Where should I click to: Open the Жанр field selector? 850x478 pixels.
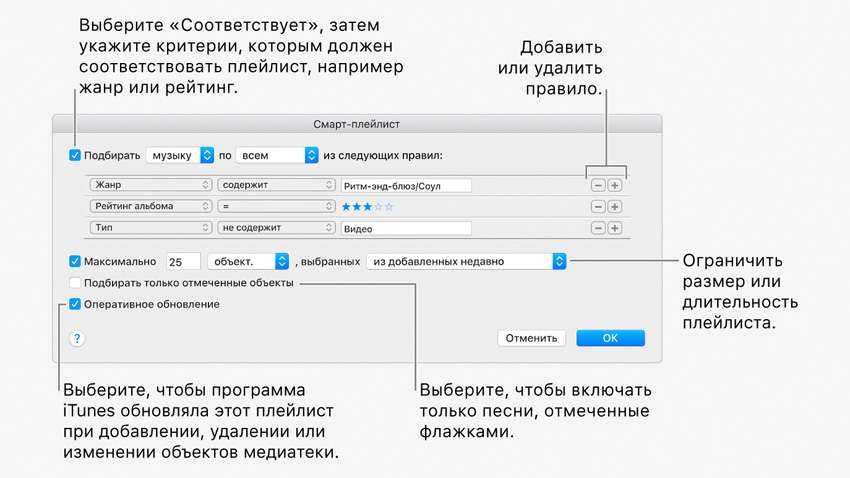pyautogui.click(x=150, y=185)
